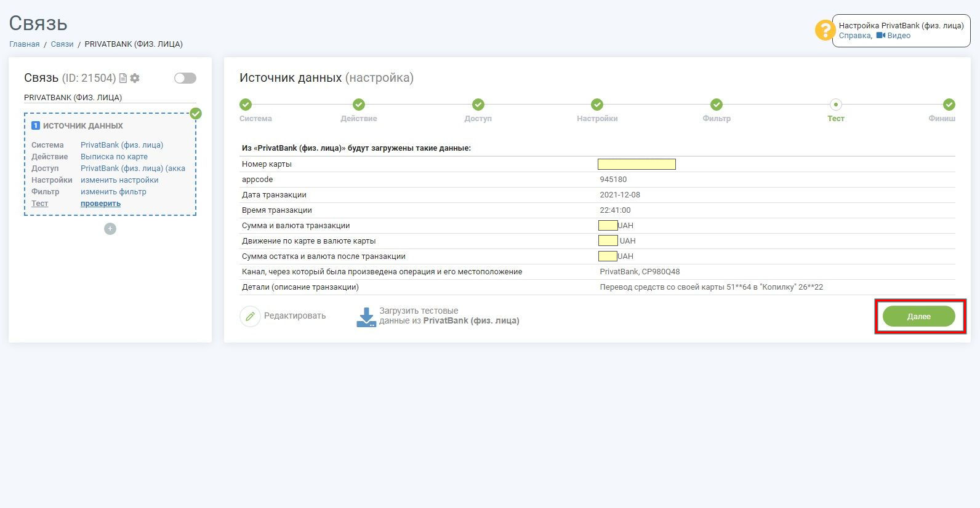Click the green checkmark on the data source block
The height and width of the screenshot is (508, 980).
(196, 114)
